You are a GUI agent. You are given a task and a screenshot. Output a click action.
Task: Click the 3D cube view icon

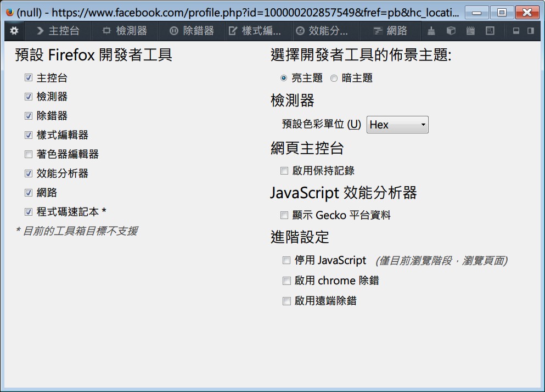[x=451, y=31]
